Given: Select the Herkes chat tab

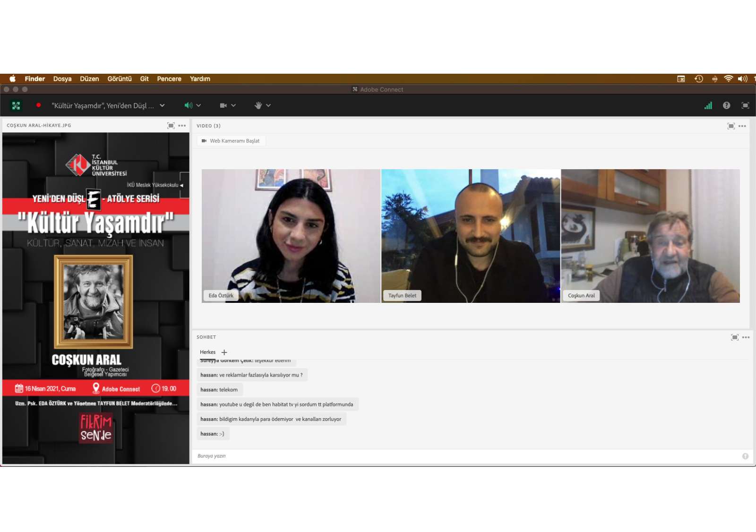Looking at the screenshot, I should (x=207, y=352).
